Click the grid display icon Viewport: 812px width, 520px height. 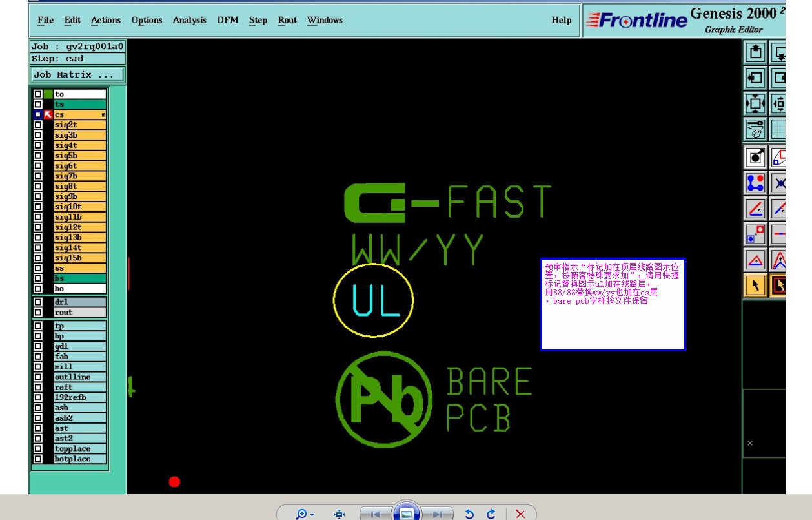click(778, 129)
